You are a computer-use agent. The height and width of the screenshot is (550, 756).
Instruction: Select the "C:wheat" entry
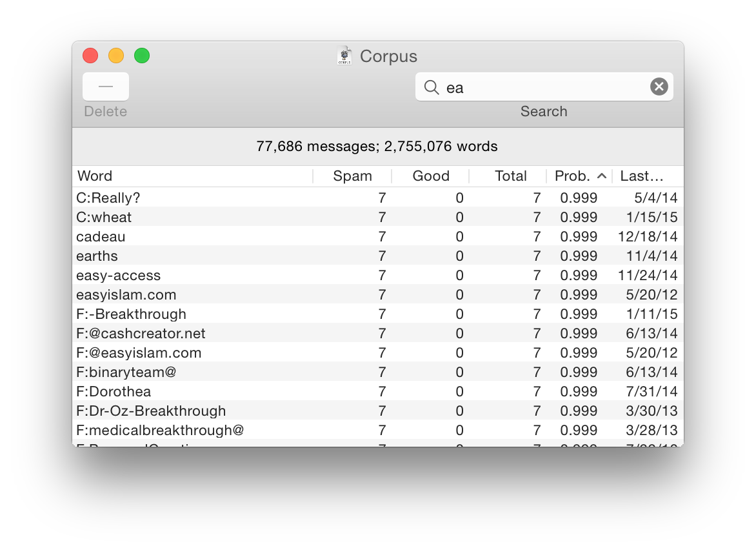(104, 217)
